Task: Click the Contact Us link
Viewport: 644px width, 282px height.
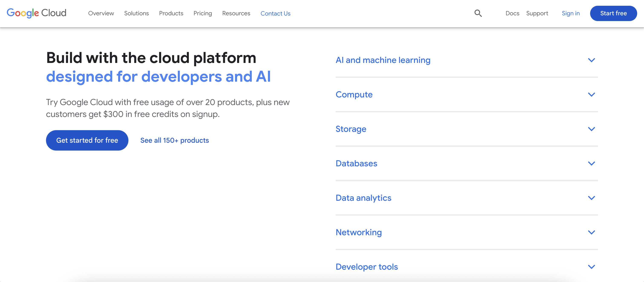Action: 275,13
